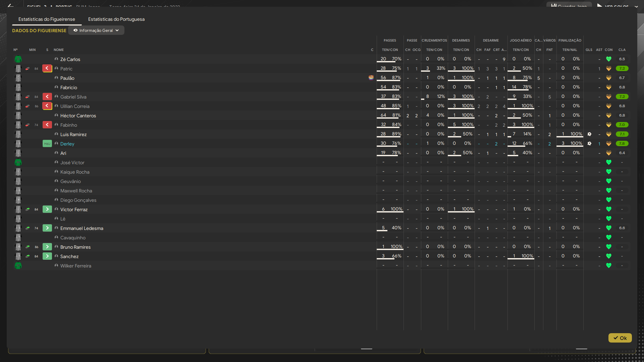The width and height of the screenshot is (644, 362).
Task: Click Geuvânio row name
Action: tap(70, 181)
